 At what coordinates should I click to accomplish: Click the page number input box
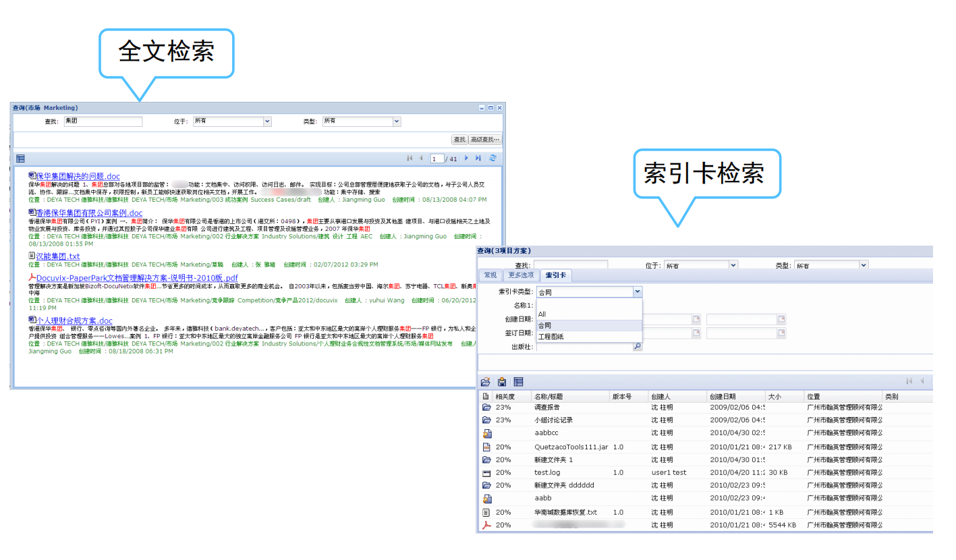pyautogui.click(x=437, y=159)
